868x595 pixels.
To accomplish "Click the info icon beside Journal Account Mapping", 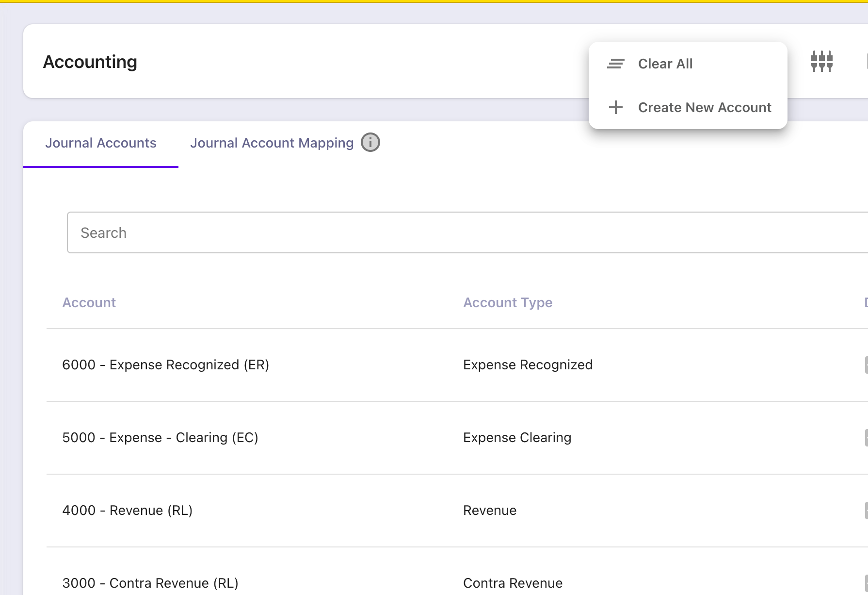I will tap(370, 143).
